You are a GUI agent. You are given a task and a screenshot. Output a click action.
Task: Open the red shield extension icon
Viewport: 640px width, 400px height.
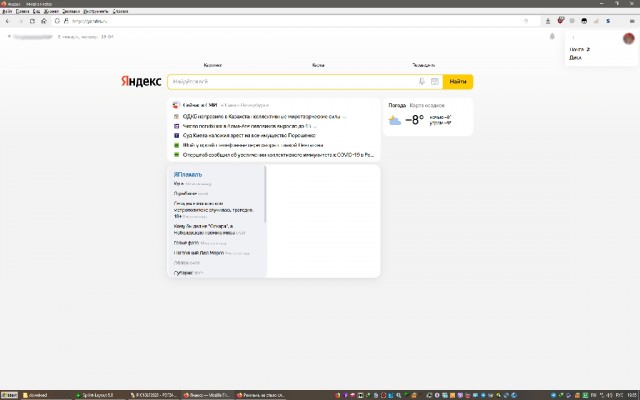(x=560, y=20)
